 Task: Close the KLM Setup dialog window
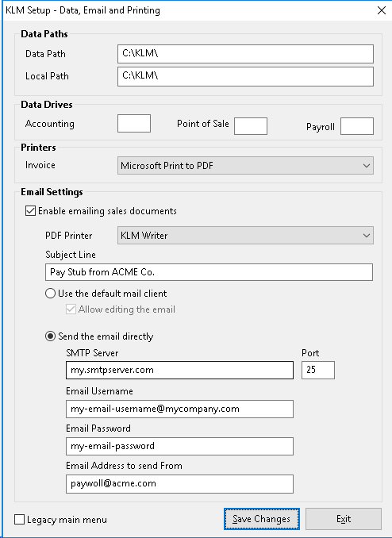click(382, 10)
